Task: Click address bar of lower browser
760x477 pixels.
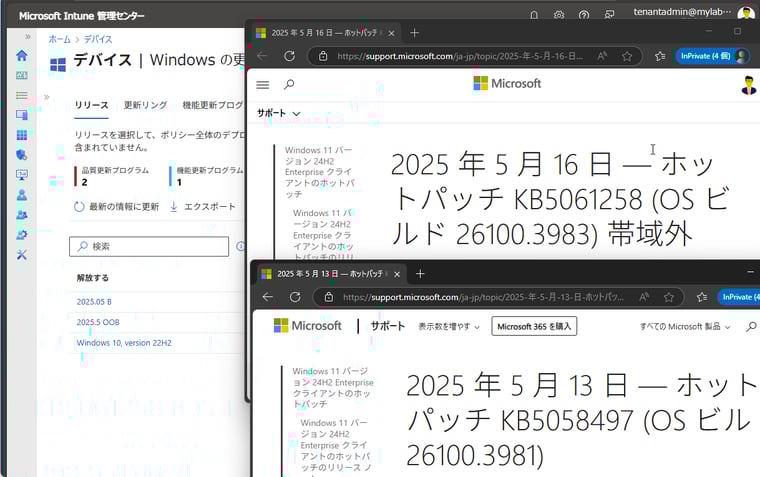Action: pyautogui.click(x=483, y=297)
